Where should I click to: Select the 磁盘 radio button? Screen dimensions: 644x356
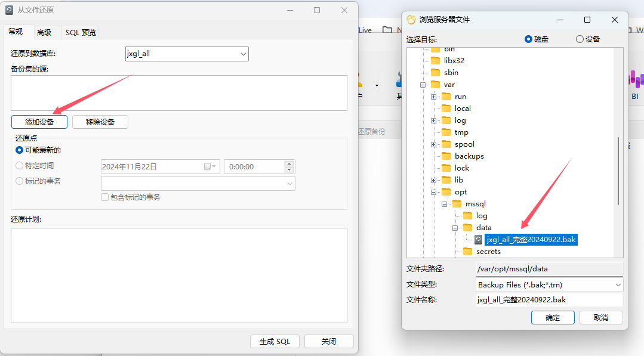tap(528, 39)
